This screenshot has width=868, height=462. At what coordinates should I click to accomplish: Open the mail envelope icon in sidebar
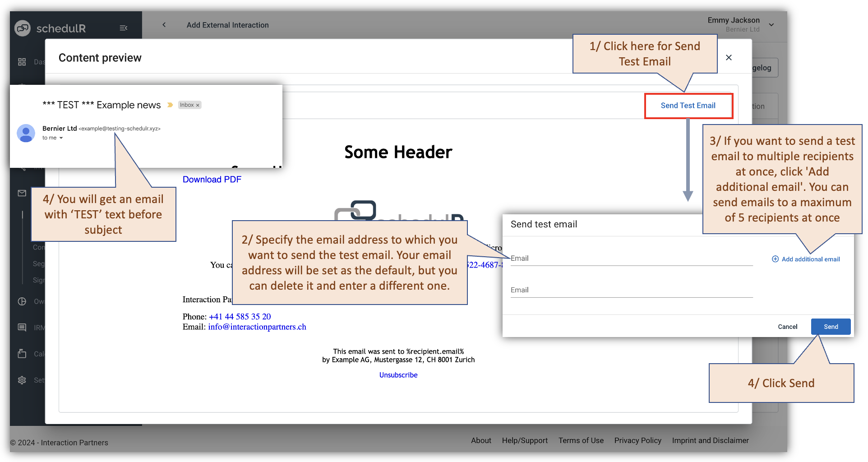pyautogui.click(x=22, y=193)
